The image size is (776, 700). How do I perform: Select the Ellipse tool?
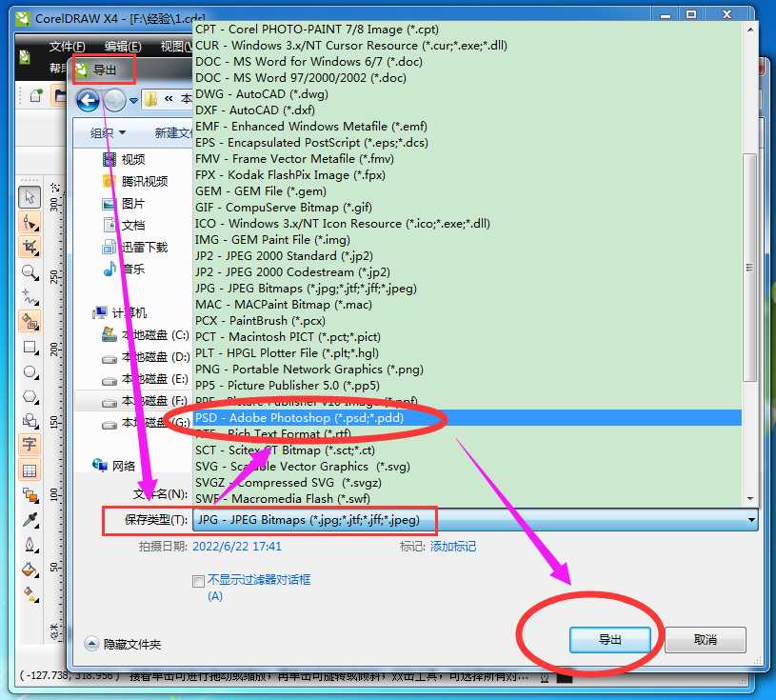pos(30,371)
